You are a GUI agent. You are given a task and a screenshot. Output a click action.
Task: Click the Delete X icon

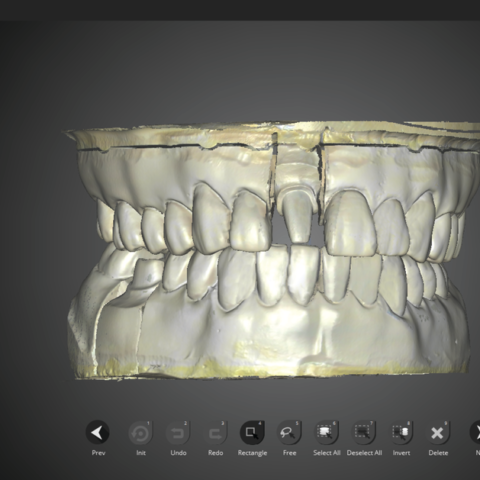(438, 433)
